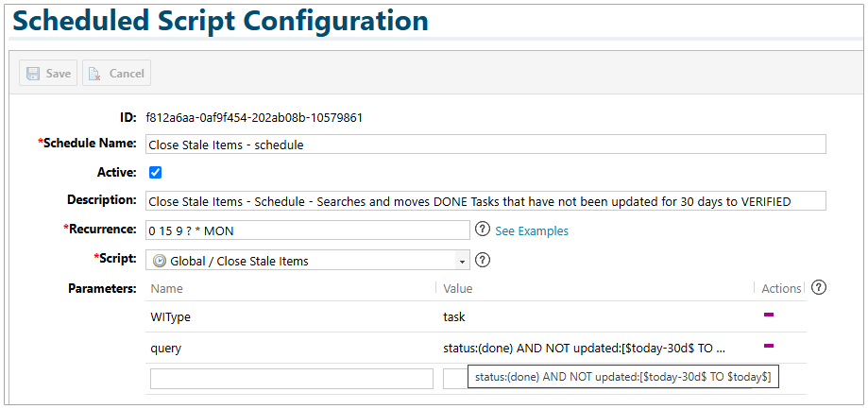Click the Recurrence cron expression field
Image resolution: width=868 pixels, height=409 pixels.
pyautogui.click(x=307, y=230)
